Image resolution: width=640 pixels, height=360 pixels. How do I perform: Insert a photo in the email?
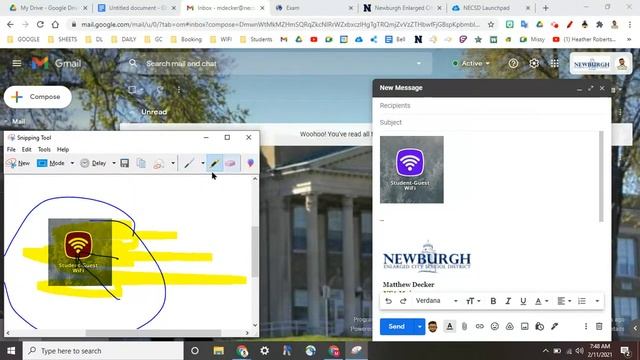525,327
